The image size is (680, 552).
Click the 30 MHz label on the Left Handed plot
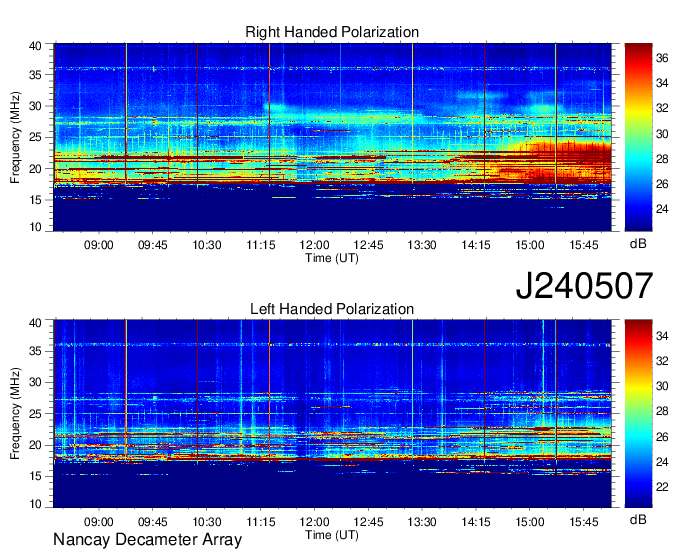(x=35, y=382)
